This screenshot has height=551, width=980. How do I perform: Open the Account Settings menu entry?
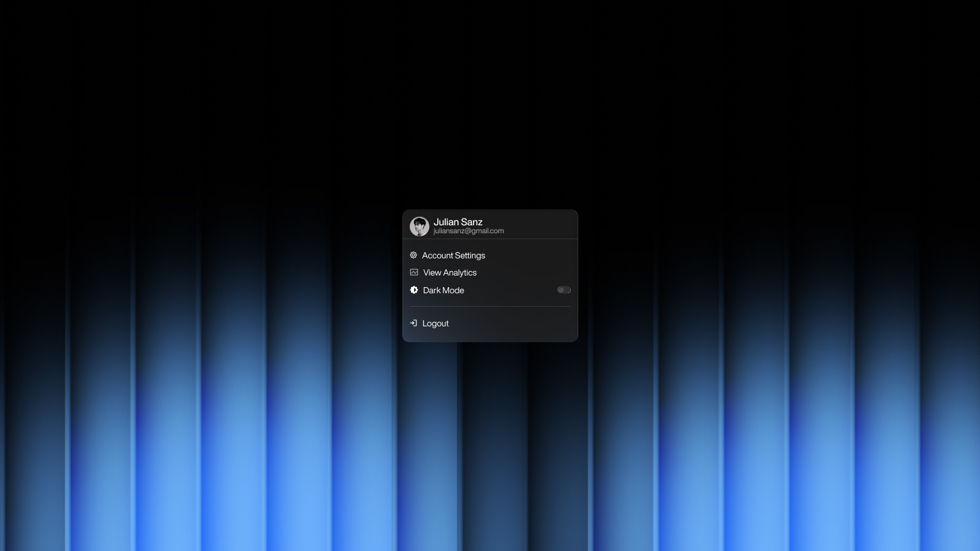(x=454, y=255)
